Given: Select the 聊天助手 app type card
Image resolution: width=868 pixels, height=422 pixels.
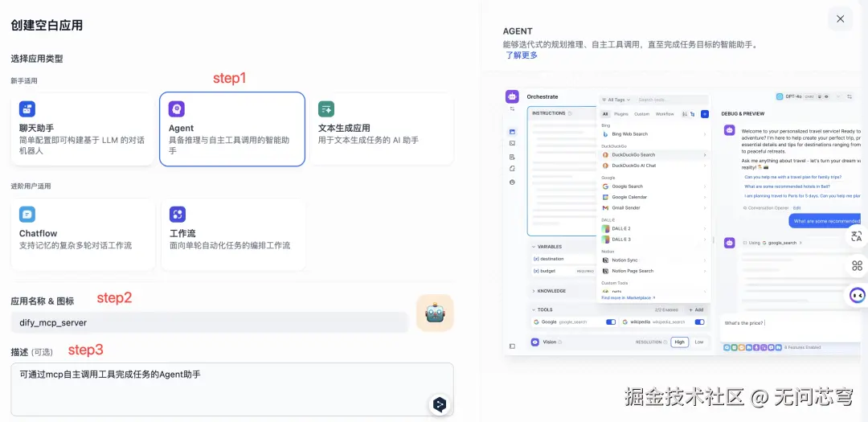Looking at the screenshot, I should click(x=82, y=129).
